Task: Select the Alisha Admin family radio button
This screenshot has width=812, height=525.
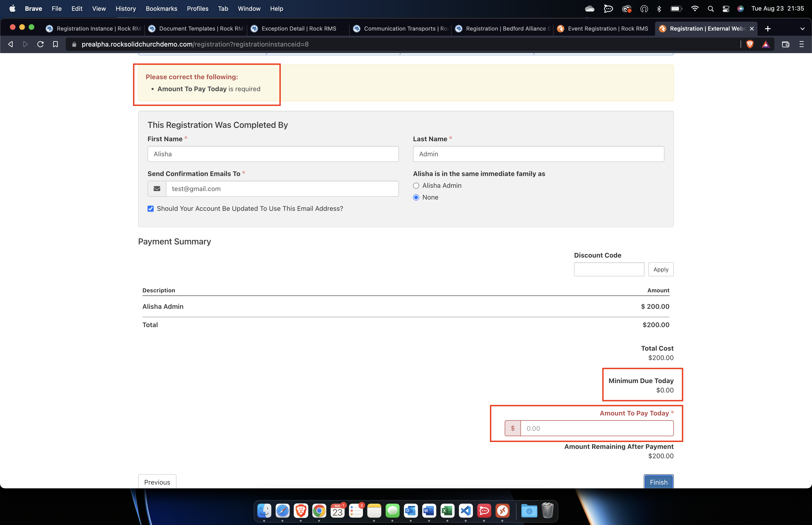Action: [416, 186]
